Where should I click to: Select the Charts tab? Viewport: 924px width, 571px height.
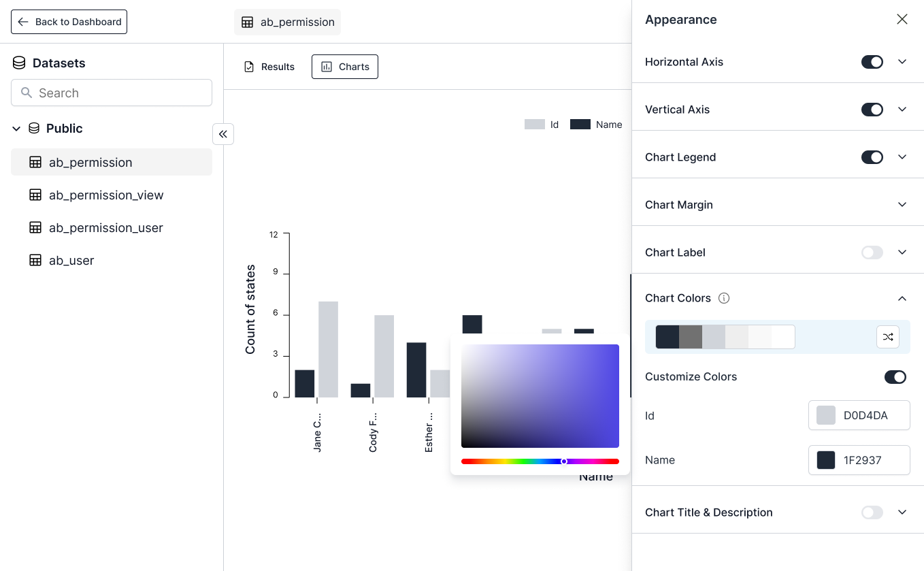(x=345, y=67)
